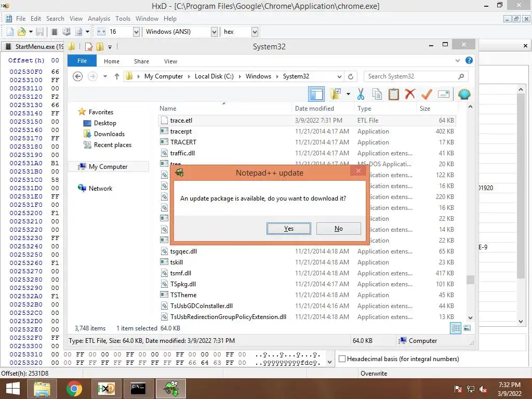This screenshot has width=532, height=399.
Task: Open Command Prompt from the taskbar
Action: click(138, 389)
